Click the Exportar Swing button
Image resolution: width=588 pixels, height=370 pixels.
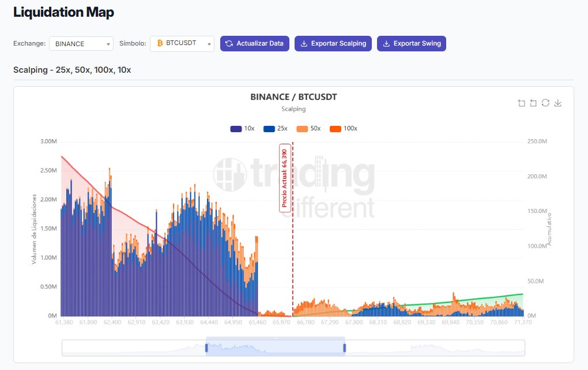[x=411, y=43]
